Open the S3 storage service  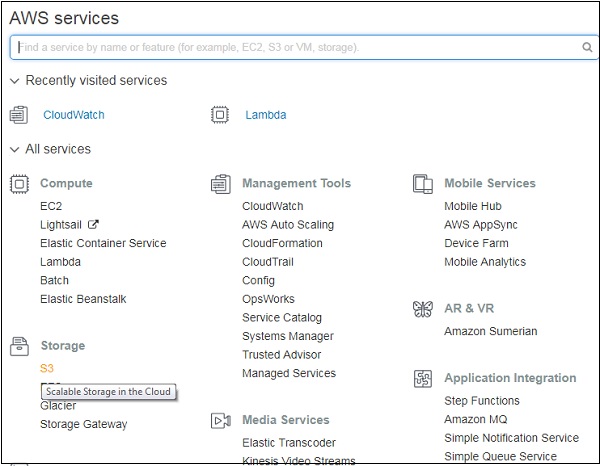coord(47,368)
